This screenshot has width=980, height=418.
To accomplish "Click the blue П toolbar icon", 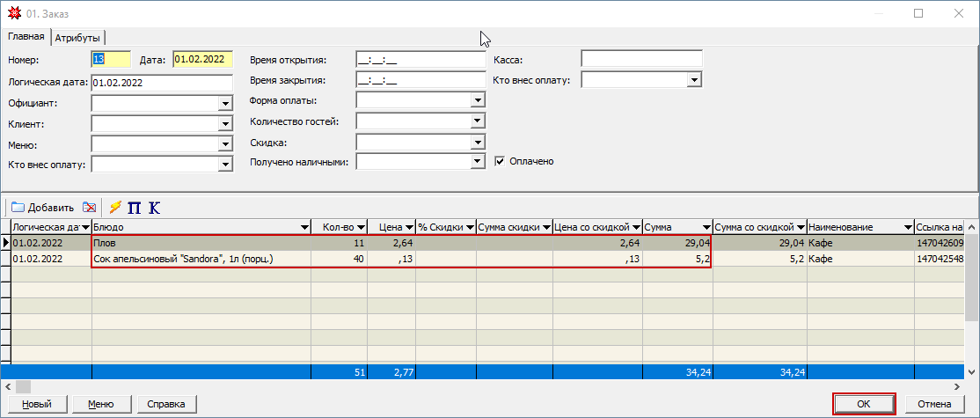I will (135, 208).
